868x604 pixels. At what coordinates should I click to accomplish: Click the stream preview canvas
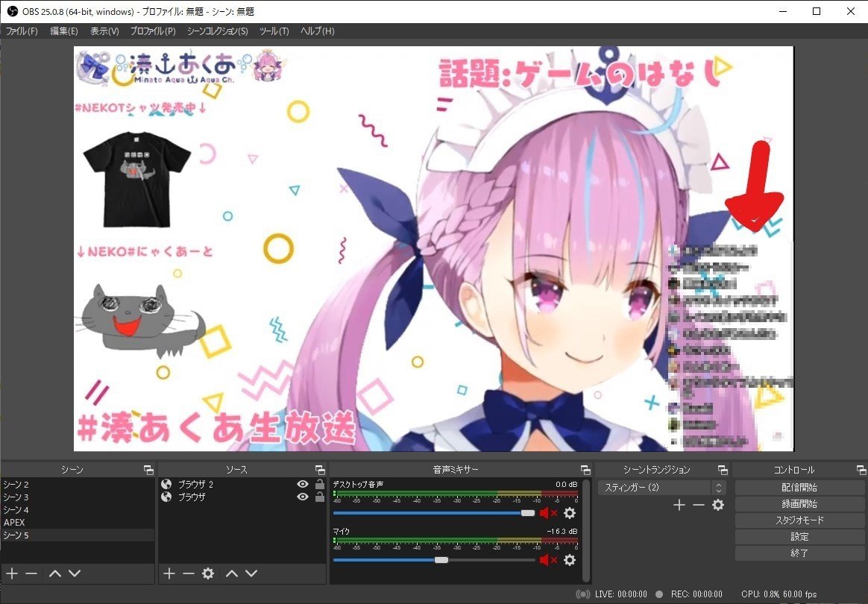pos(433,248)
